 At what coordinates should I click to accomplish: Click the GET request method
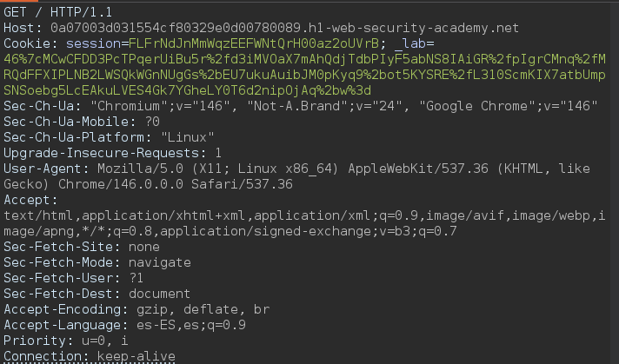pos(17,10)
